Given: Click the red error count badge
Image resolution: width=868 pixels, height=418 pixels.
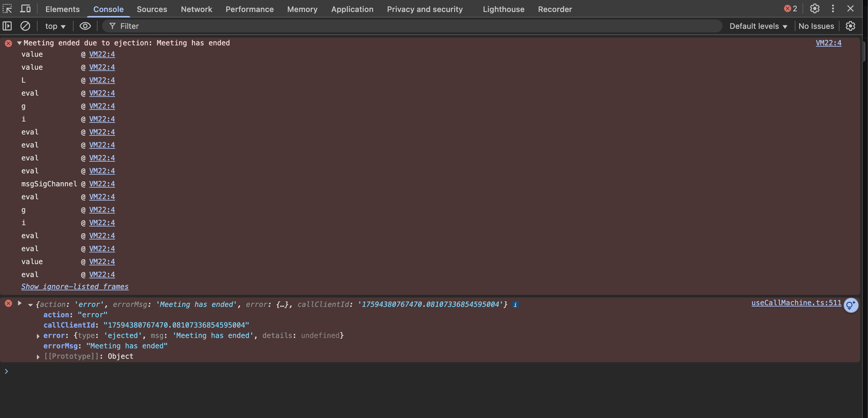Looking at the screenshot, I should (x=790, y=9).
